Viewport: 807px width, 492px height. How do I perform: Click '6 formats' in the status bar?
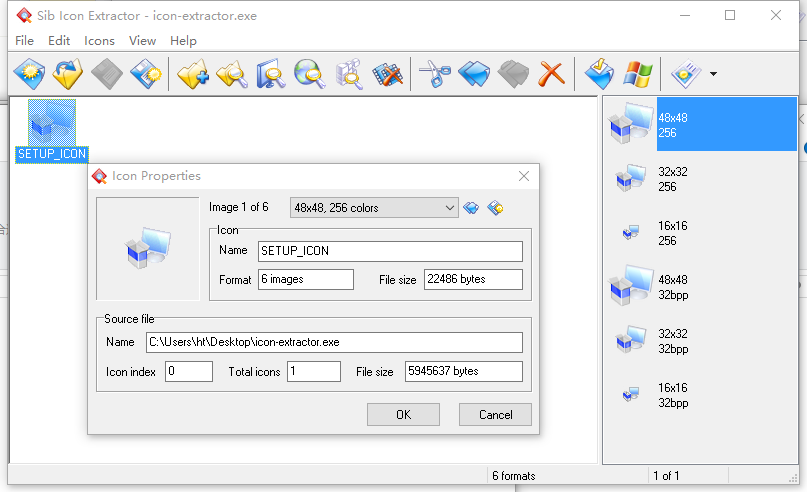514,476
